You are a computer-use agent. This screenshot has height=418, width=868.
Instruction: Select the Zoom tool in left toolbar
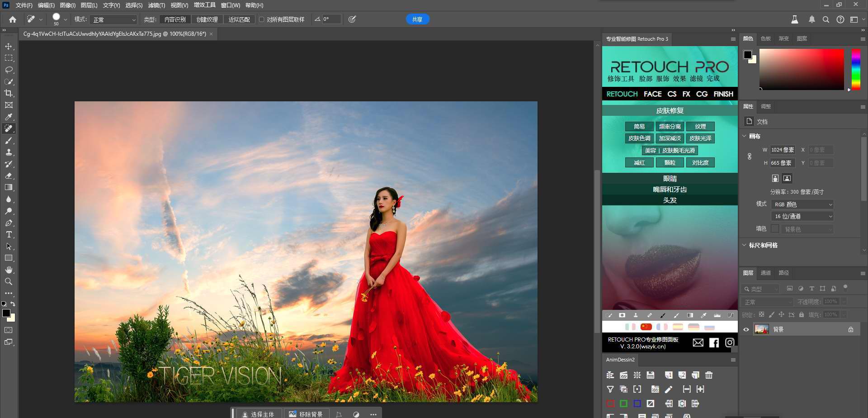point(9,281)
